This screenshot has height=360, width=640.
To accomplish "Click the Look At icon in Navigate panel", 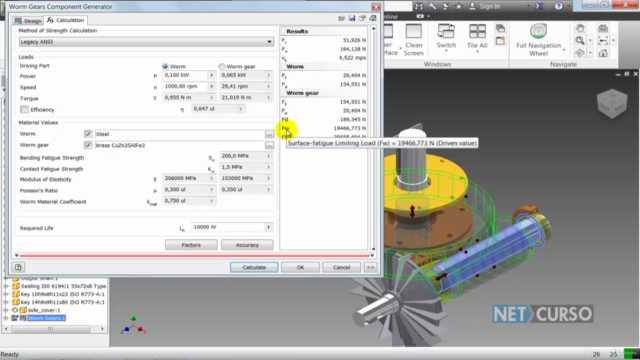I will pyautogui.click(x=603, y=28).
